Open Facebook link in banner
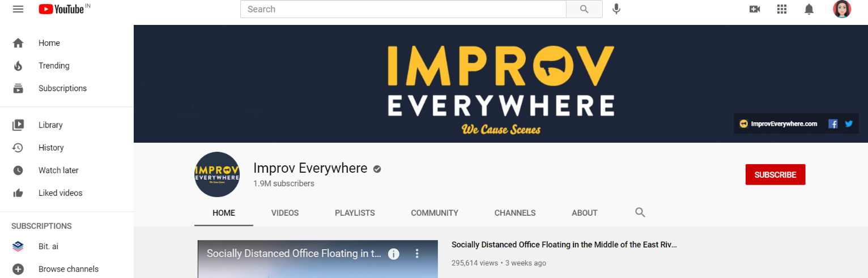 pyautogui.click(x=833, y=123)
